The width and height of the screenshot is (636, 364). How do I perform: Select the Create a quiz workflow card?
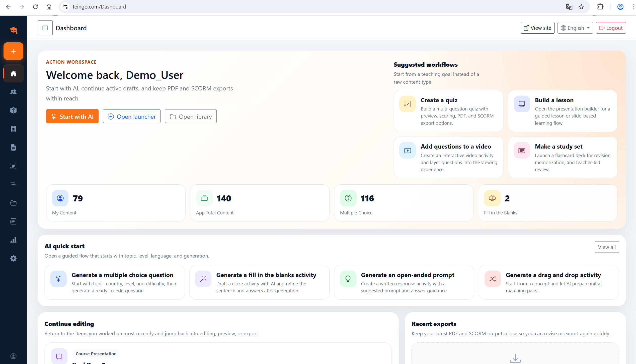(448, 111)
